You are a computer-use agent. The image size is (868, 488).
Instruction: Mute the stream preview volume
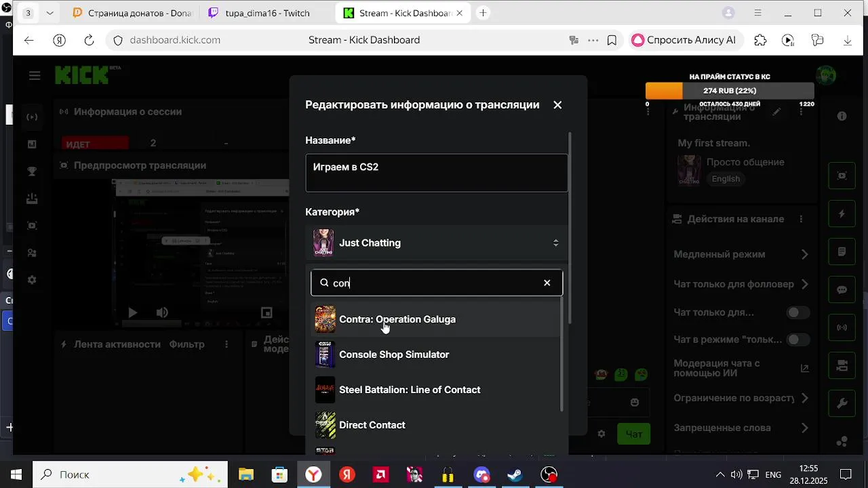click(x=162, y=312)
